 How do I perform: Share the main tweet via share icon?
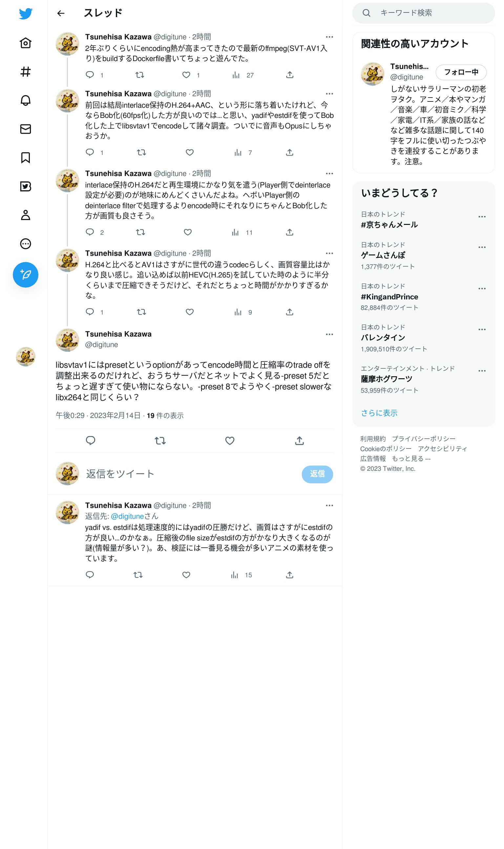pos(299,441)
